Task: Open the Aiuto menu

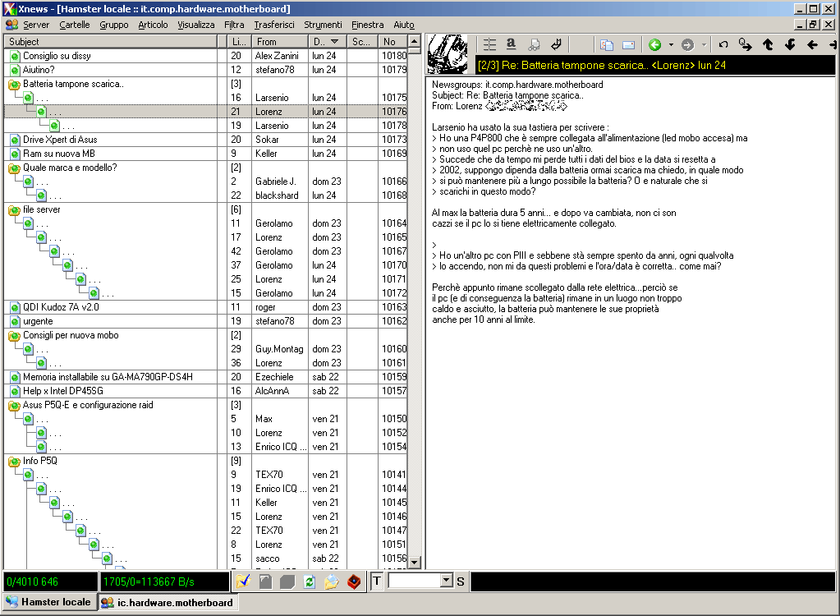Action: [404, 25]
